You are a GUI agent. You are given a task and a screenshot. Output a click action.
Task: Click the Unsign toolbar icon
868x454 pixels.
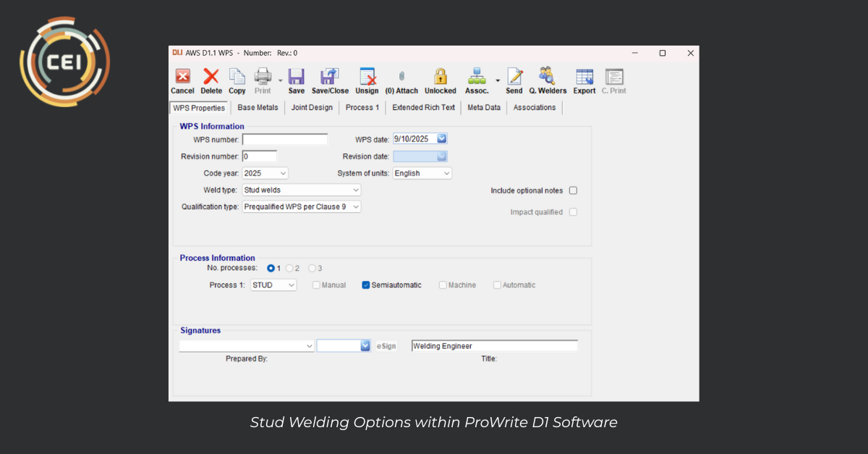point(367,77)
